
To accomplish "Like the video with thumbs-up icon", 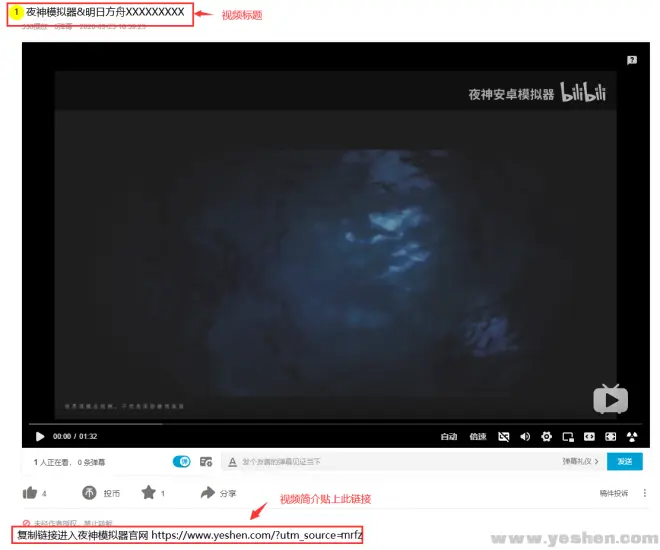I will (30, 492).
